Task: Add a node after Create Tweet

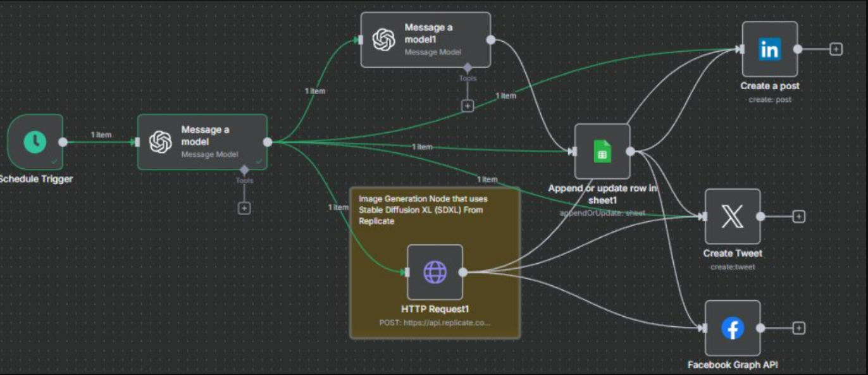Action: (799, 217)
